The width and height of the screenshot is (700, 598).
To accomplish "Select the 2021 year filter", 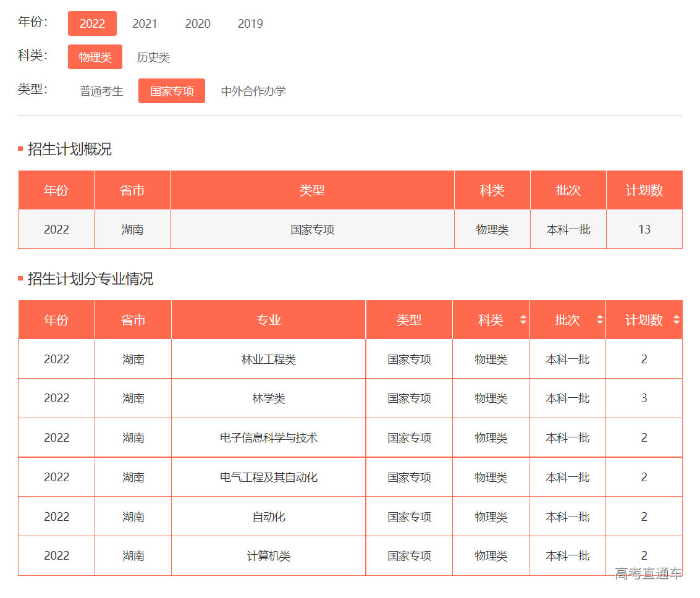I will 145,23.
